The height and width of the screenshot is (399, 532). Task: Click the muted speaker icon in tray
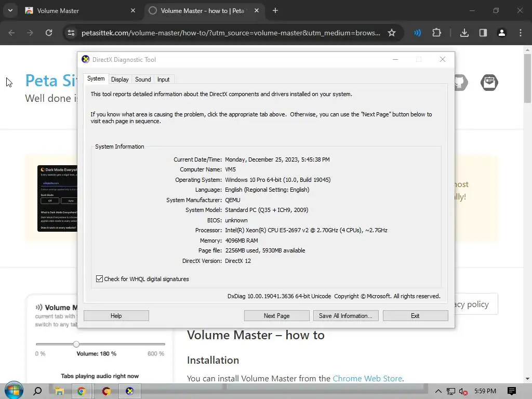coord(463,391)
